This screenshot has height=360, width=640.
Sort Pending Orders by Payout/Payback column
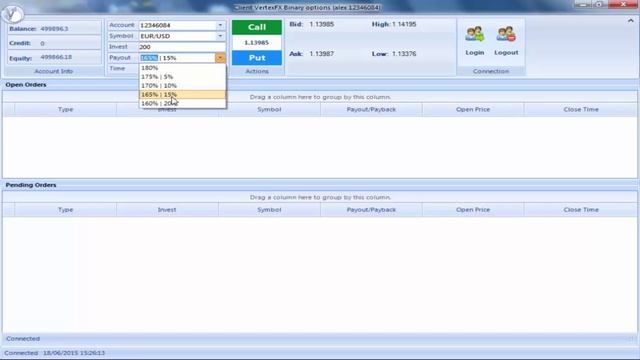pyautogui.click(x=371, y=210)
